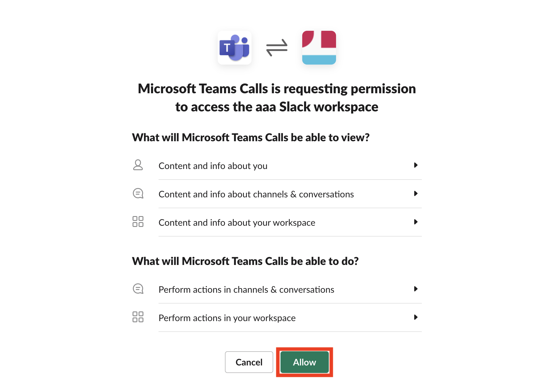Click the exchange arrows between app icons

click(277, 47)
